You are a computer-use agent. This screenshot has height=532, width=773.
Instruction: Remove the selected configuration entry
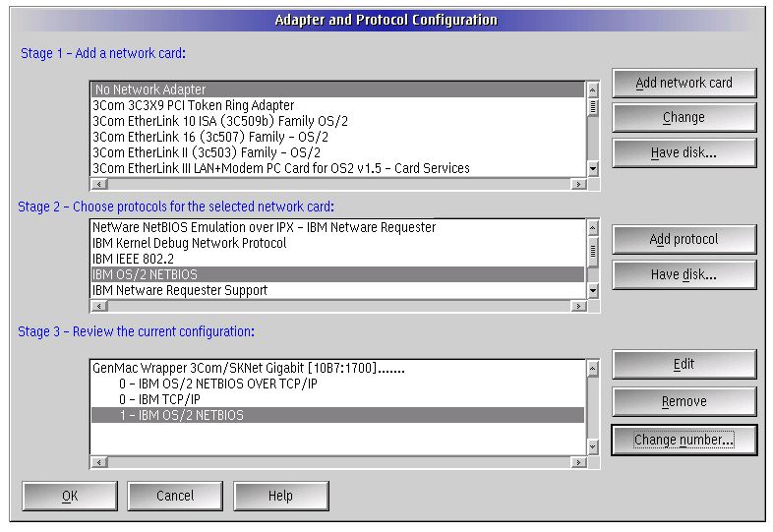(x=684, y=401)
